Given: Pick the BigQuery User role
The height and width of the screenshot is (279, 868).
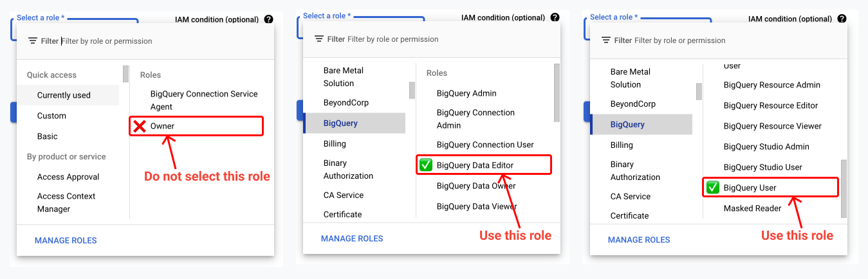Looking at the screenshot, I should coord(771,188).
